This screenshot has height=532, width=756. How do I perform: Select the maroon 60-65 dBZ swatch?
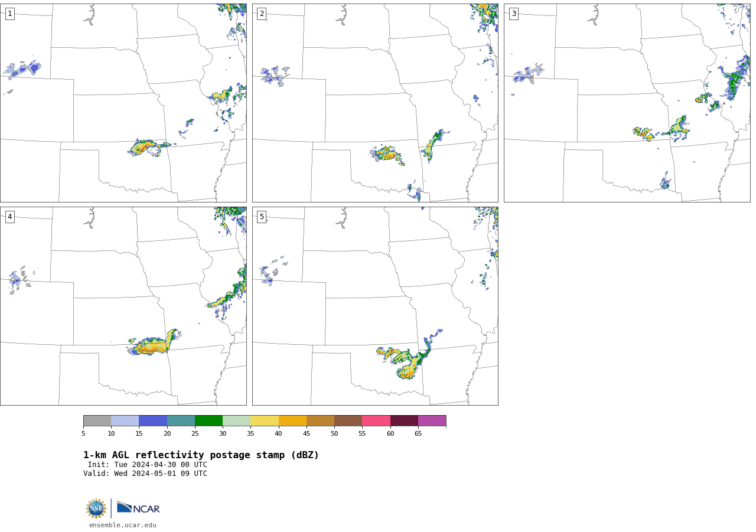(x=404, y=421)
